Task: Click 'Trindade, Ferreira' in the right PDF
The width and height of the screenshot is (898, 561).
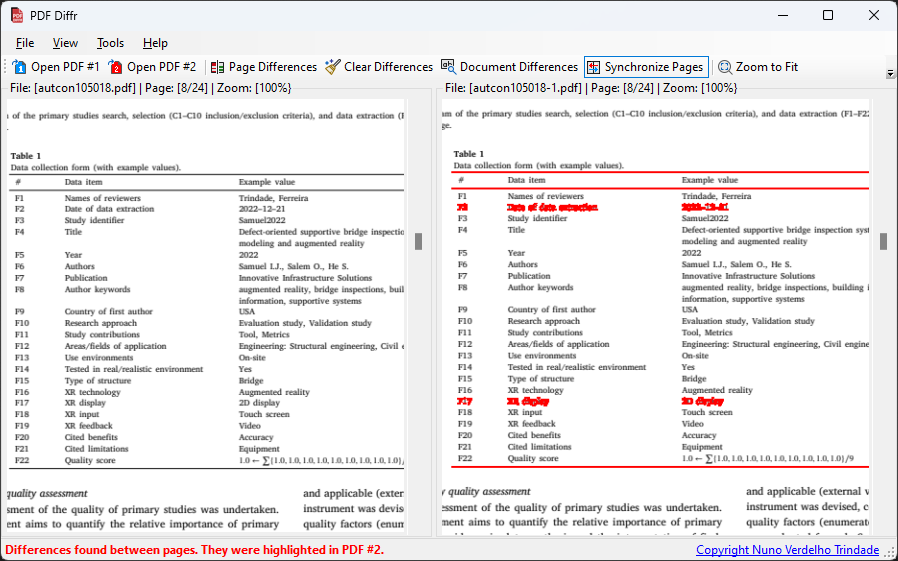Action: click(716, 196)
